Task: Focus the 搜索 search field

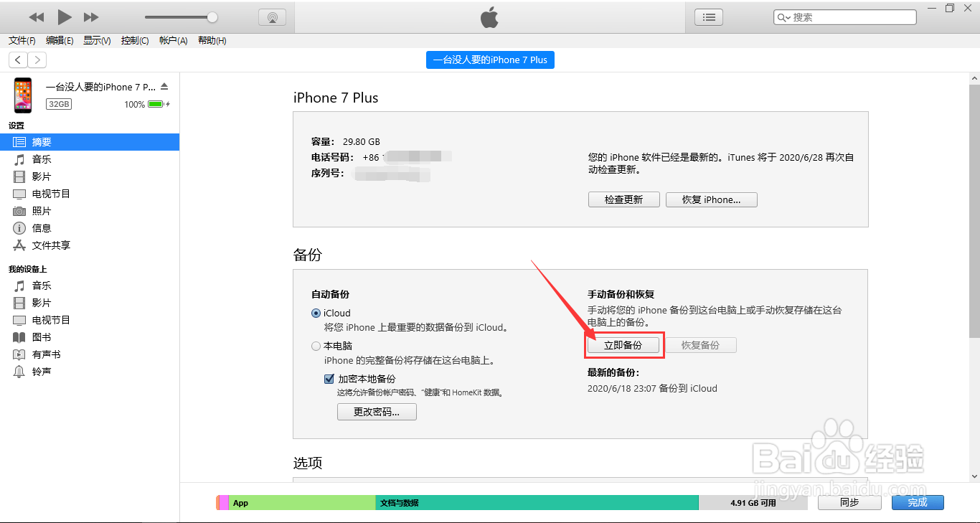Action: pos(845,17)
